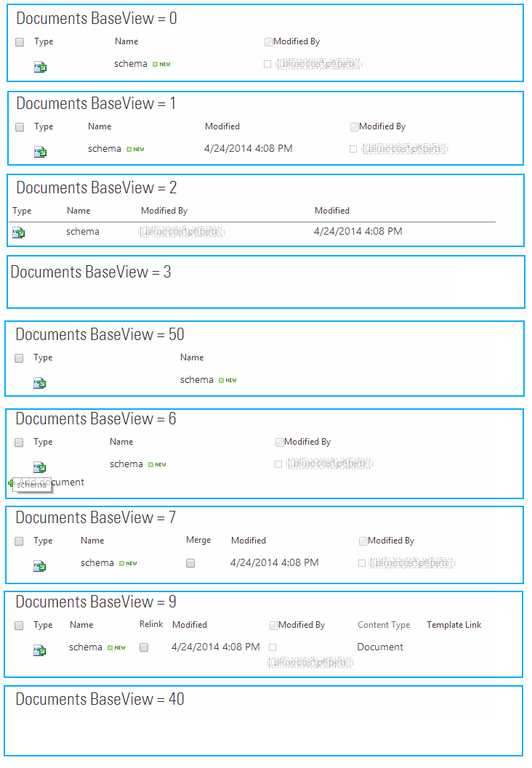The width and height of the screenshot is (532, 768).
Task: Open schema file icon in BaseView = 7
Action: [x=40, y=566]
